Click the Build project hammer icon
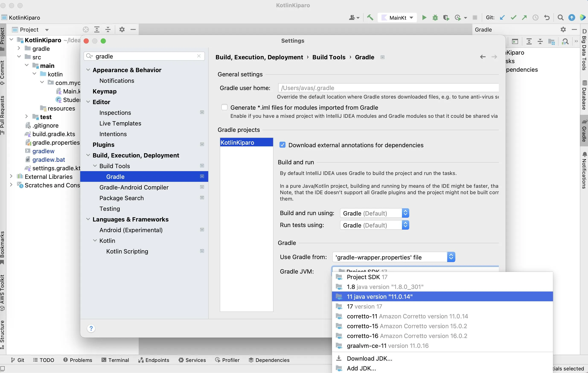This screenshot has height=373, width=588. tap(370, 17)
